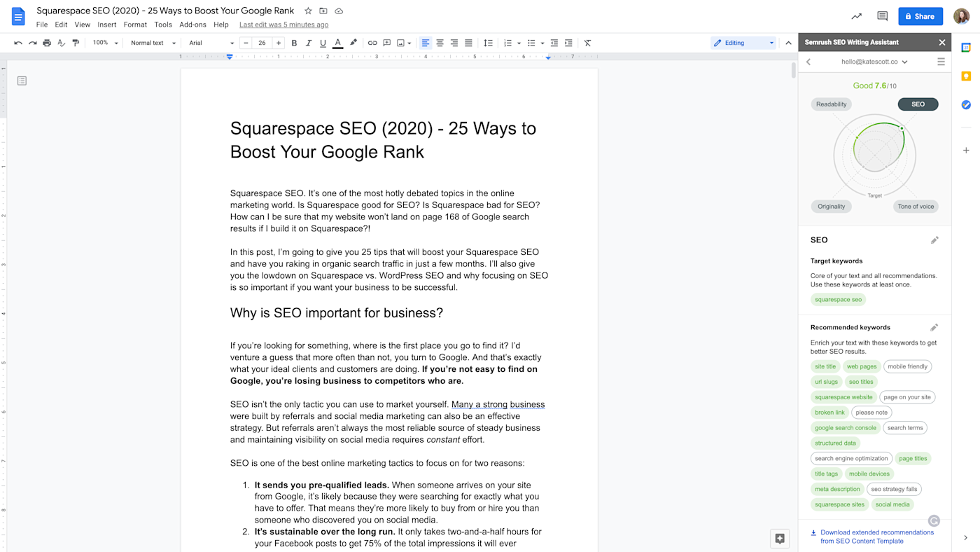Open the Edit menu
Image resolution: width=980 pixels, height=552 pixels.
62,25
